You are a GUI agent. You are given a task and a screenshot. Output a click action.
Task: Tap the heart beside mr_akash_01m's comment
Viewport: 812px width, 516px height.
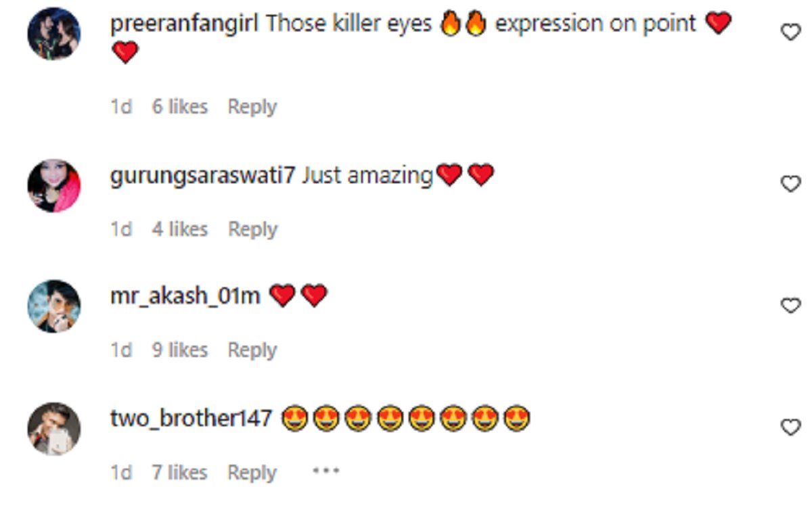pos(790,306)
